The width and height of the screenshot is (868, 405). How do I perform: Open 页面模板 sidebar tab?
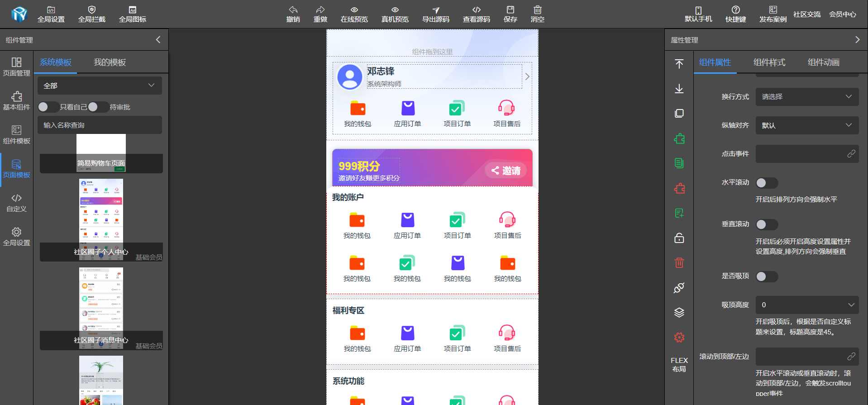click(x=17, y=169)
